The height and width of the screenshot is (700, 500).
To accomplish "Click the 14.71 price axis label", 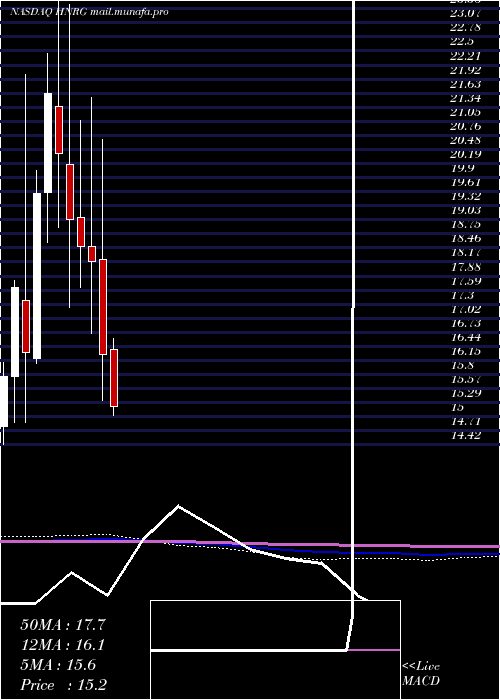I will tap(466, 421).
